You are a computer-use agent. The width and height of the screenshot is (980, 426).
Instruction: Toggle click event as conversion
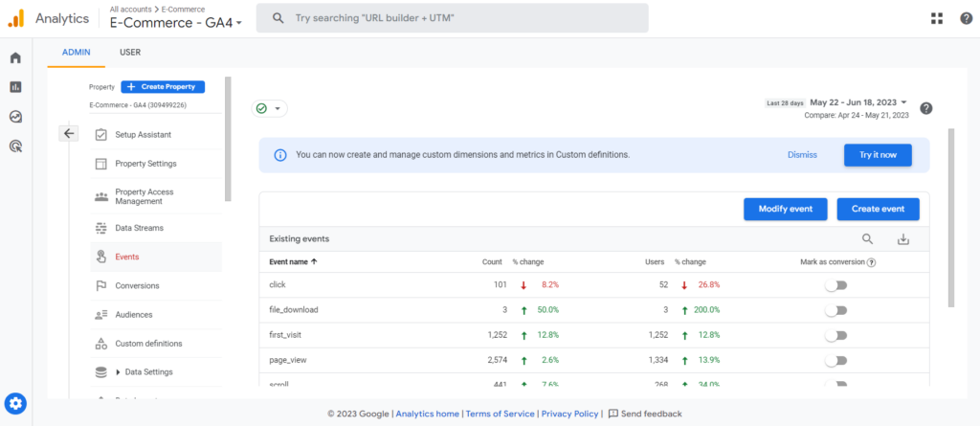tap(836, 284)
